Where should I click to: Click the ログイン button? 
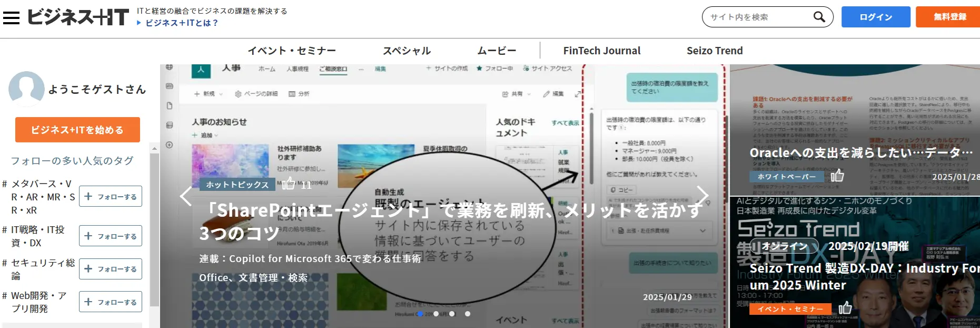pos(876,17)
